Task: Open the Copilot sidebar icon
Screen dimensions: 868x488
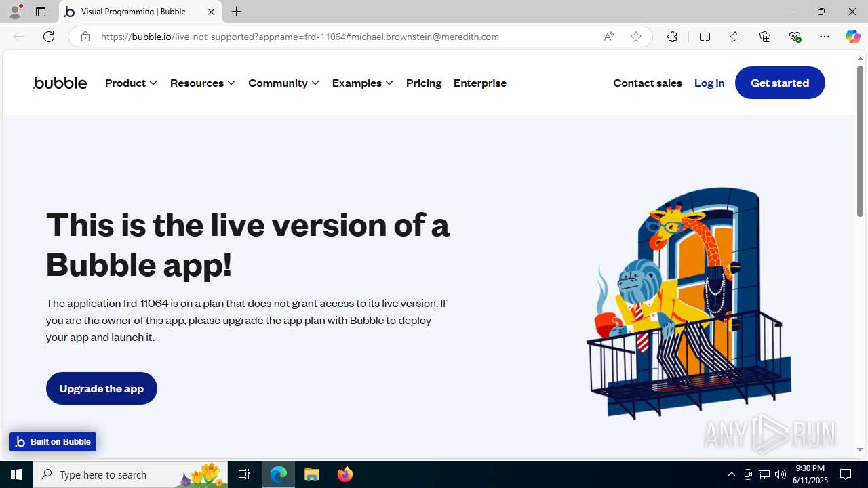Action: 852,37
